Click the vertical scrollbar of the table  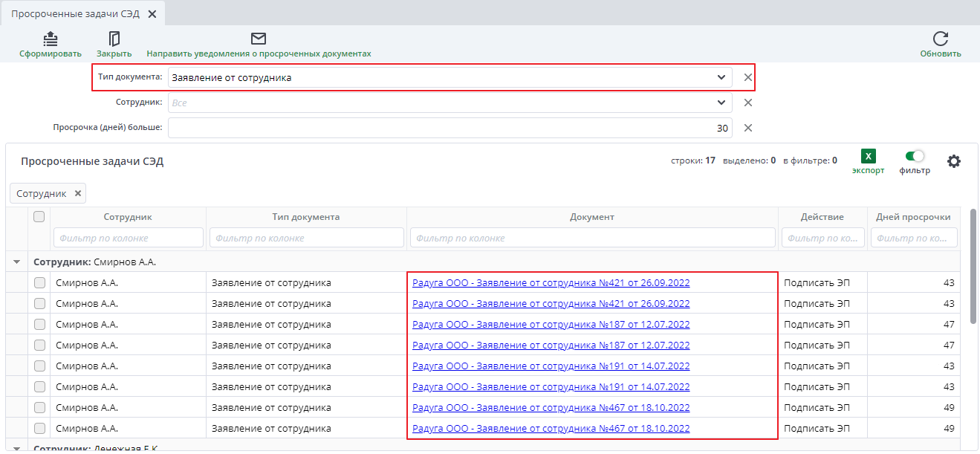tap(973, 267)
